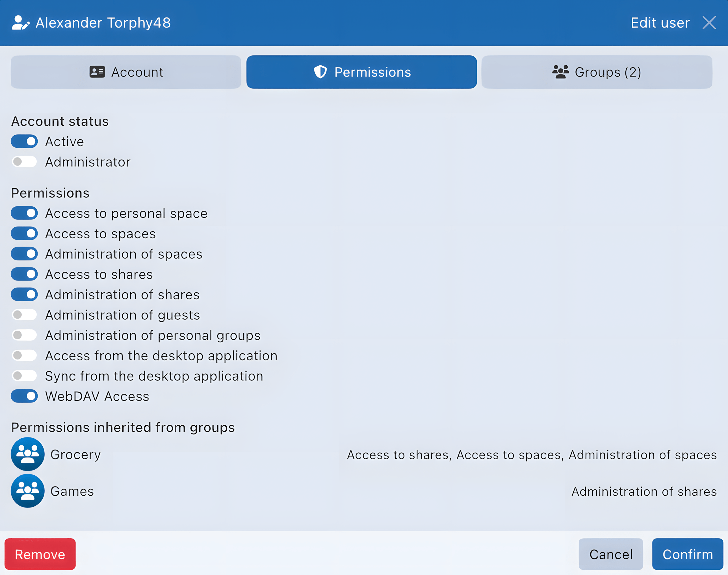Disable WebDAV Access permission
Screen dimensions: 728x575
click(24, 396)
